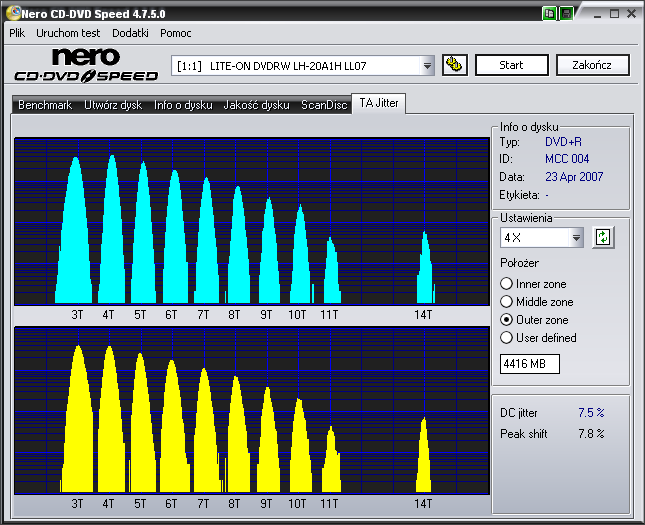Screen dimensions: 645x525
Task: Click the 23 Apr 2007 date value
Action: 574,177
